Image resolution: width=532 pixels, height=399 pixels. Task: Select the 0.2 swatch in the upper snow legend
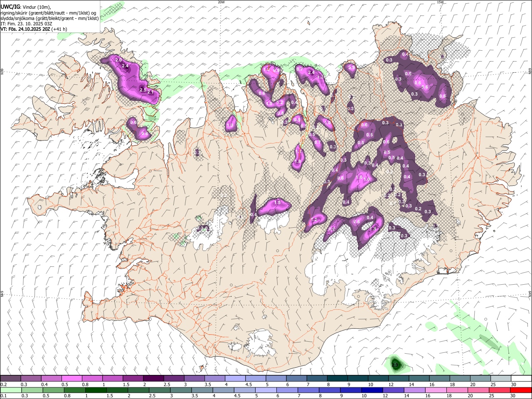point(10,379)
